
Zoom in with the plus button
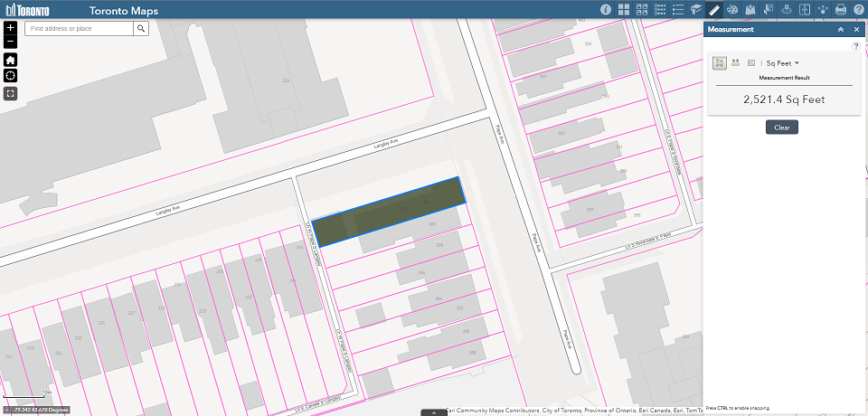click(x=10, y=28)
